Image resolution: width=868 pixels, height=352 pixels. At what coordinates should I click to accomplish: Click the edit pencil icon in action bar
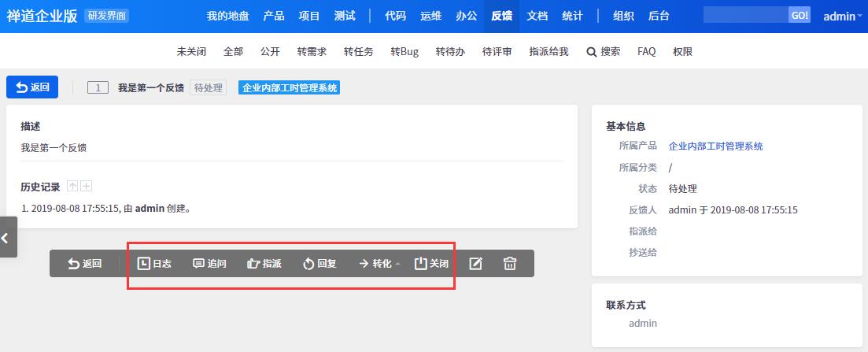[x=475, y=264]
